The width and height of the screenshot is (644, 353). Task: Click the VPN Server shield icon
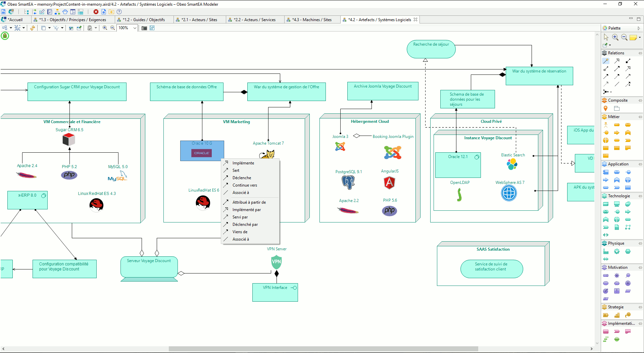coord(277,262)
